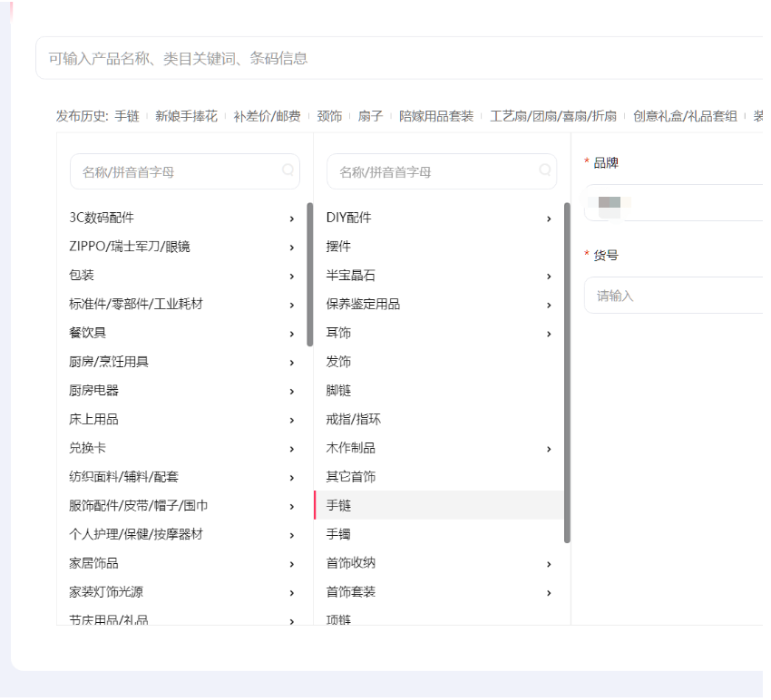Select 陪嫁用品套装 from publish history
The image size is (771, 700).
pyautogui.click(x=436, y=116)
